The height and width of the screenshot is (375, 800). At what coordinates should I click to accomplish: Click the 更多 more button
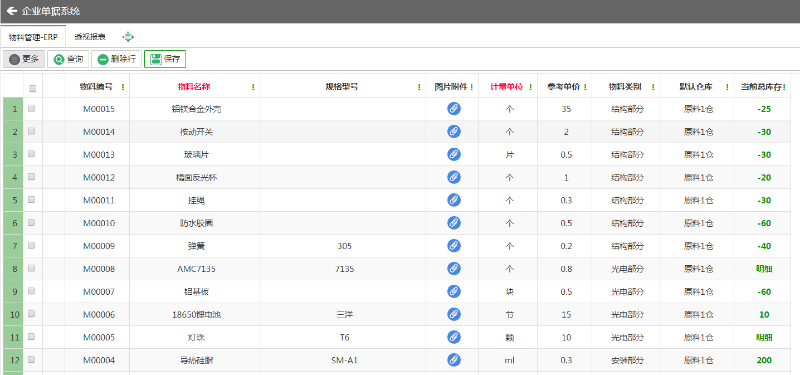pyautogui.click(x=24, y=59)
